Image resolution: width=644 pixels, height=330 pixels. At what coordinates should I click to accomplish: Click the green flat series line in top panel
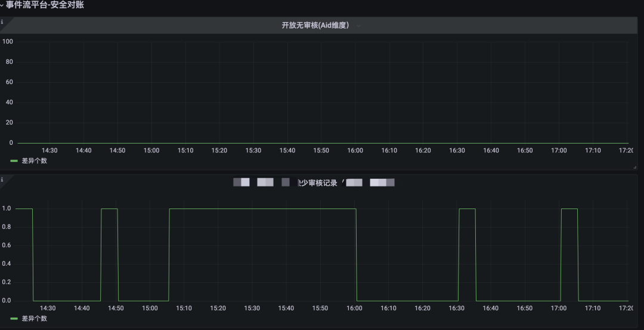(323, 143)
